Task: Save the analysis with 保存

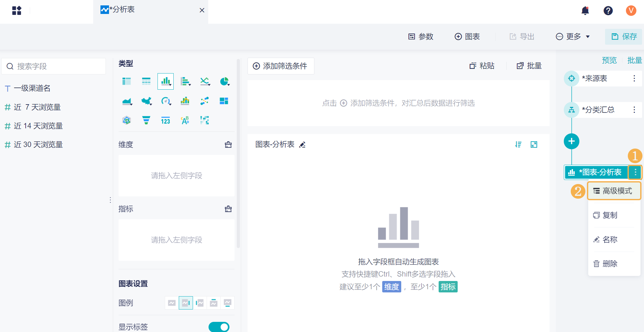Action: [624, 37]
